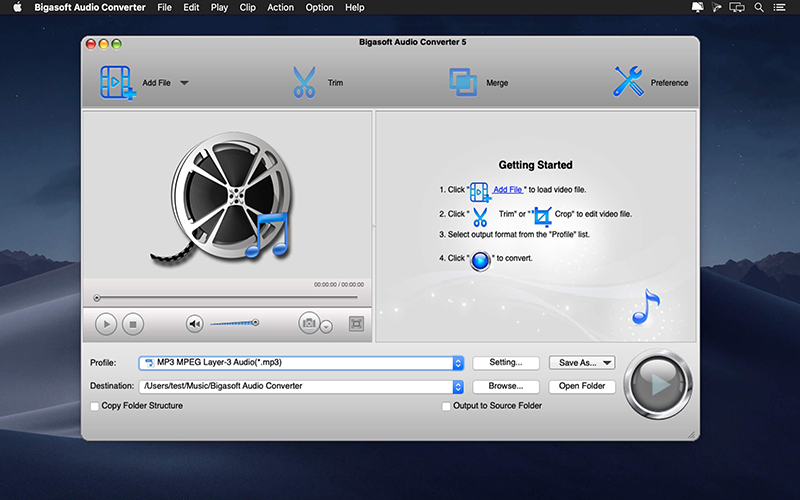The image size is (800, 500).
Task: Click the blue convert ball in step 4
Action: pyautogui.click(x=480, y=261)
